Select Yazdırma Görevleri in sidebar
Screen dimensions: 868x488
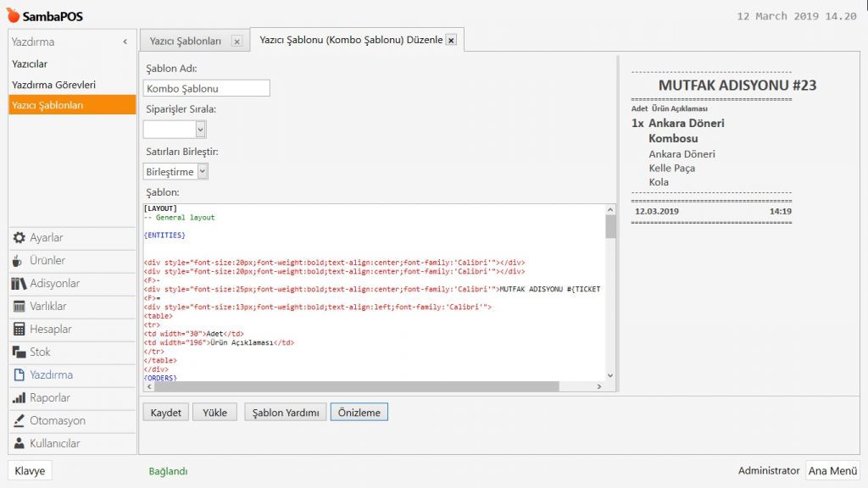(x=53, y=85)
